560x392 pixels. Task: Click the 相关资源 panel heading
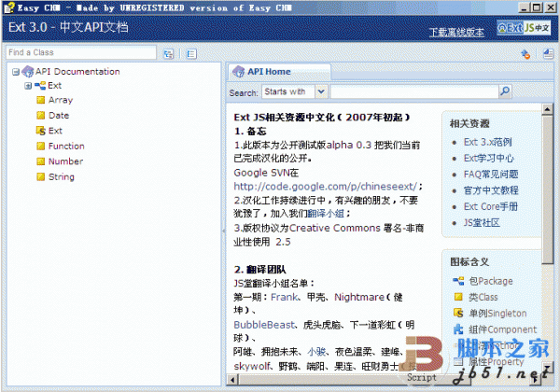(x=469, y=123)
